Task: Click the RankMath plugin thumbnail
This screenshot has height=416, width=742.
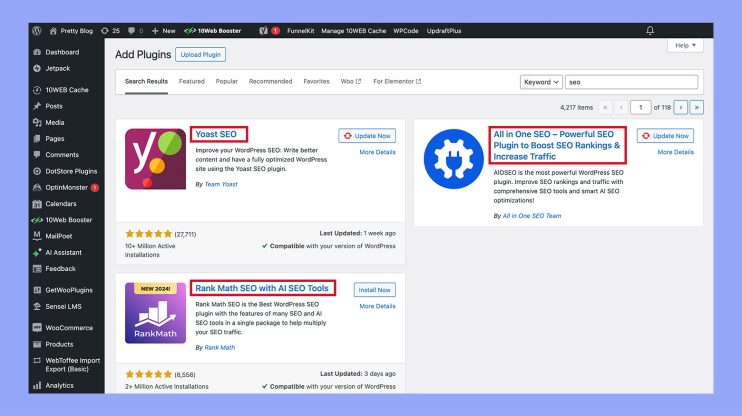Action: click(155, 313)
